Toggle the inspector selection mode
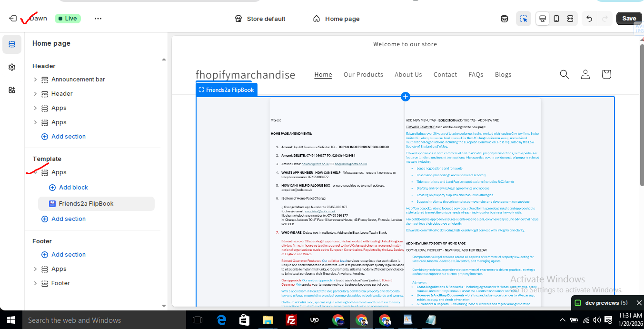The height and width of the screenshot is (329, 644). (524, 19)
